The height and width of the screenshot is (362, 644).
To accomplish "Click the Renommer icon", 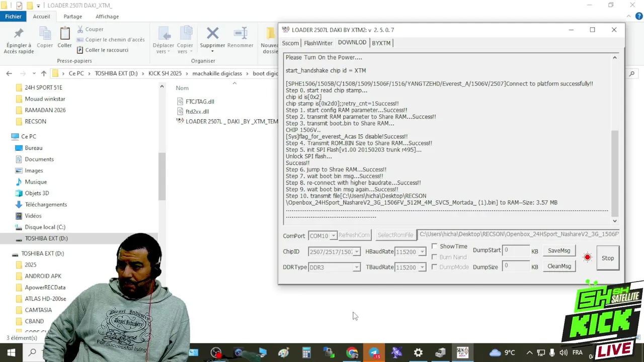I will coord(240,34).
